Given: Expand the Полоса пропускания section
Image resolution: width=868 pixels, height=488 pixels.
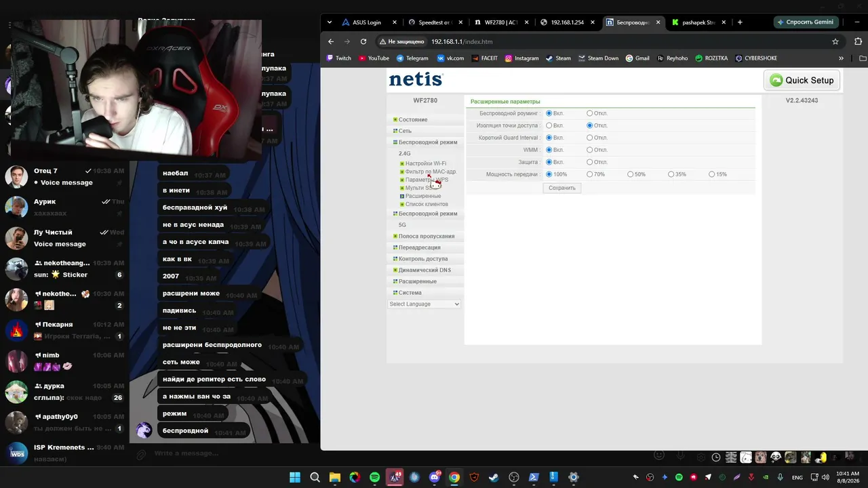Looking at the screenshot, I should 426,236.
